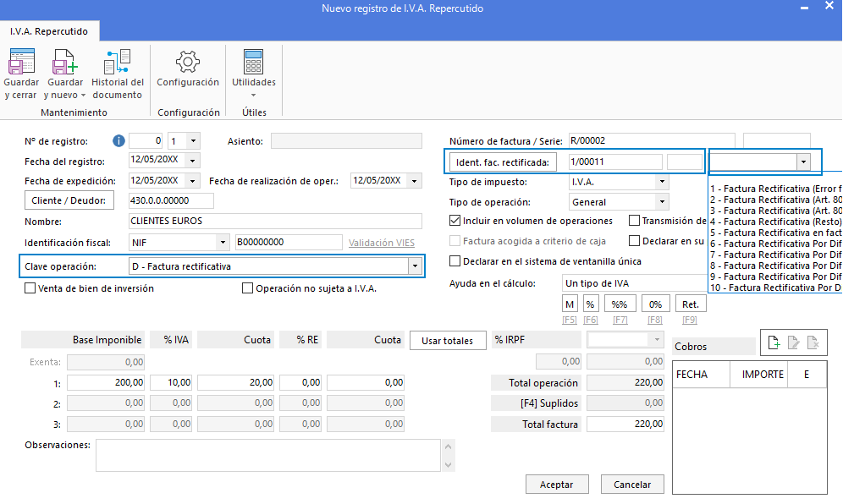Screen dimensions: 843x504
Task: Click the row 1 % IVA field 10,00
Action: (171, 382)
